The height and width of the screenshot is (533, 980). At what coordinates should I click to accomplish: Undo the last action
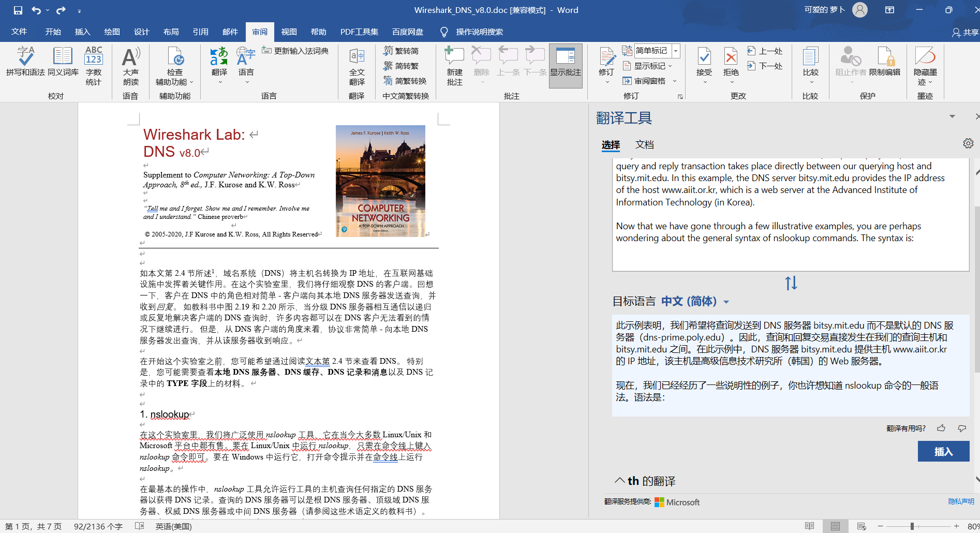pos(36,10)
